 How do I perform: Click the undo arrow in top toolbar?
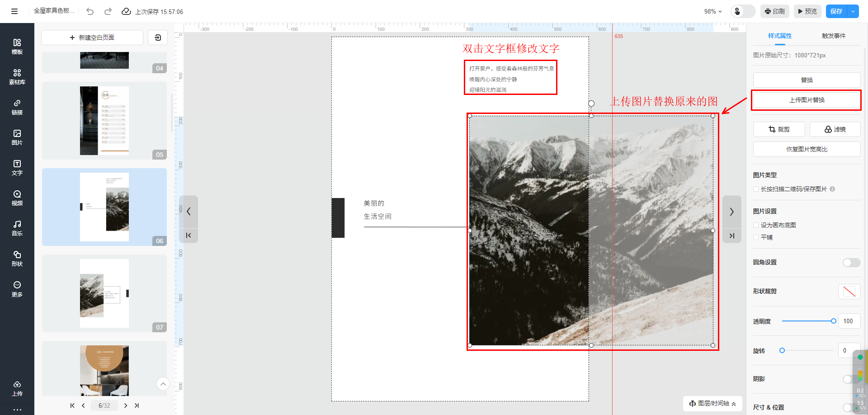[90, 11]
